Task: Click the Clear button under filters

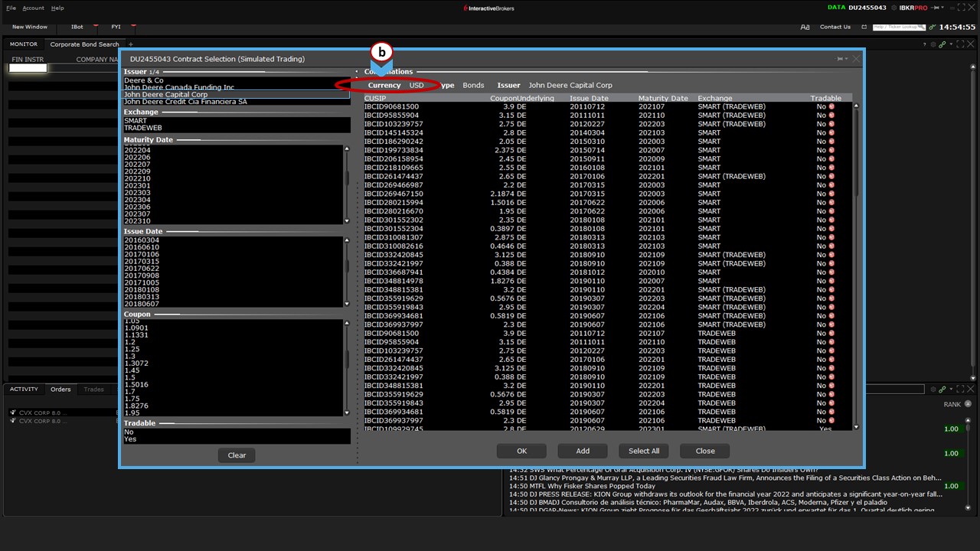Action: 237,455
